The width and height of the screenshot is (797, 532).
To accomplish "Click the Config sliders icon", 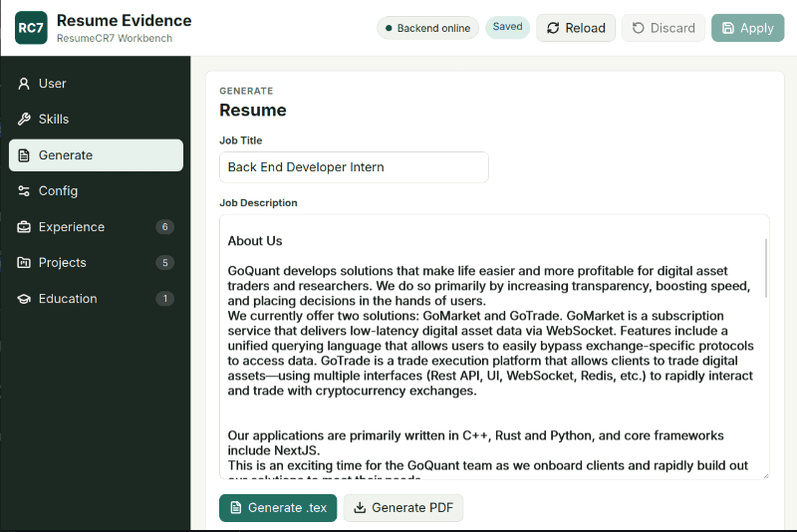I will coord(23,191).
